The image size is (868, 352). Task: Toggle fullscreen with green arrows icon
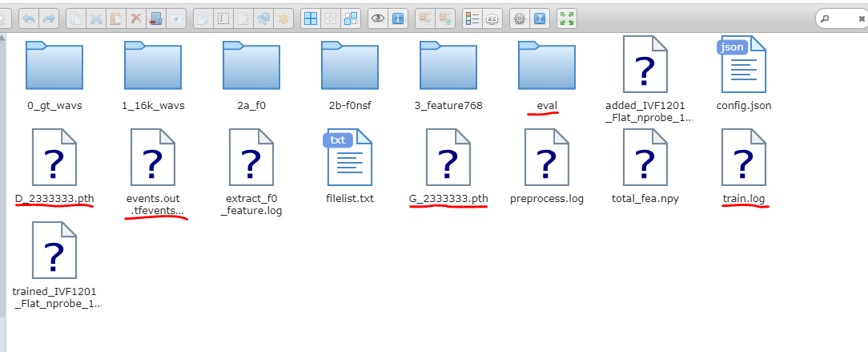(x=566, y=19)
